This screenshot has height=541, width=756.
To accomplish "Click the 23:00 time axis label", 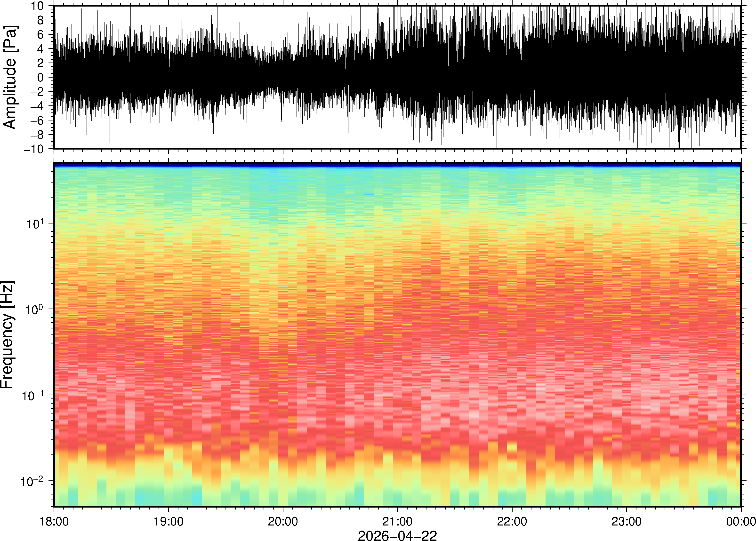I will [x=626, y=521].
